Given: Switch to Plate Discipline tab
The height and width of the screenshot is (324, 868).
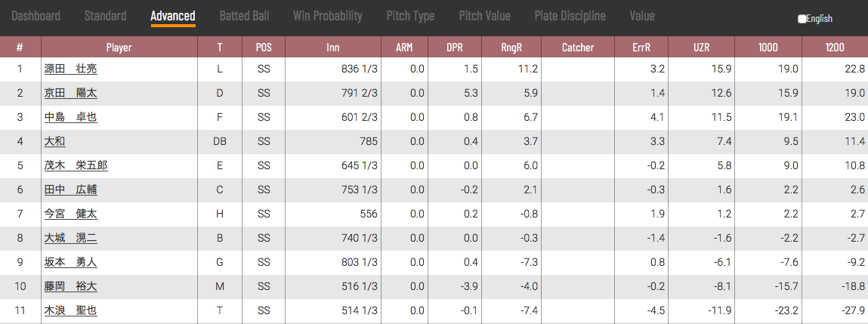Looking at the screenshot, I should click(570, 16).
